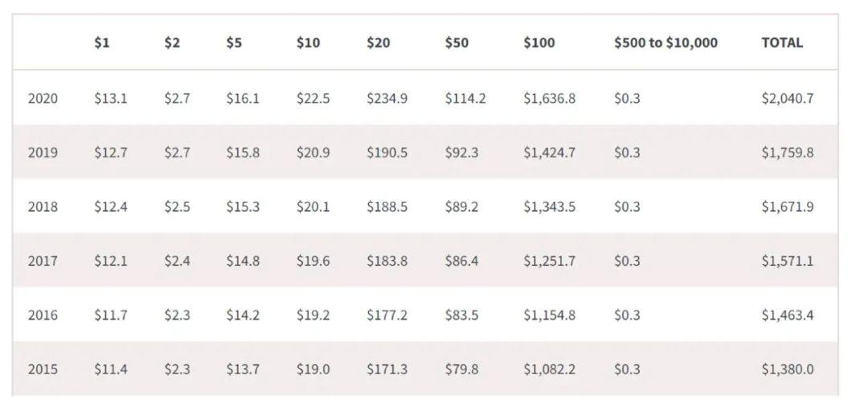Select the 2018 row label
Viewport: 868px width, 407px height.
(43, 207)
